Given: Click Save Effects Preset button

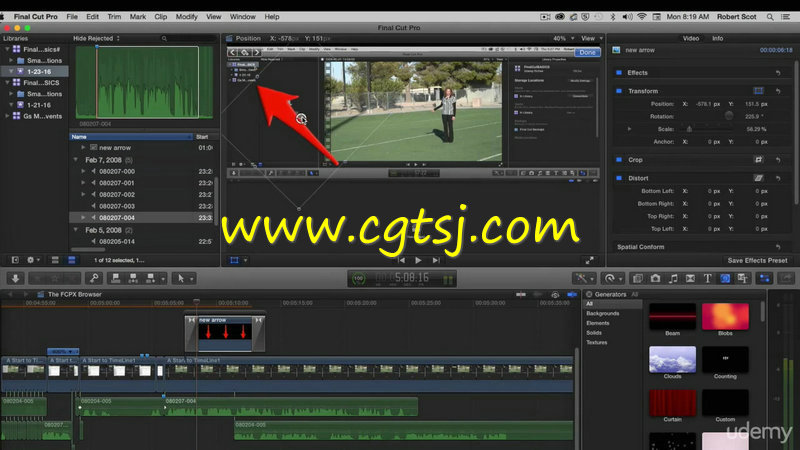Looking at the screenshot, I should click(757, 260).
